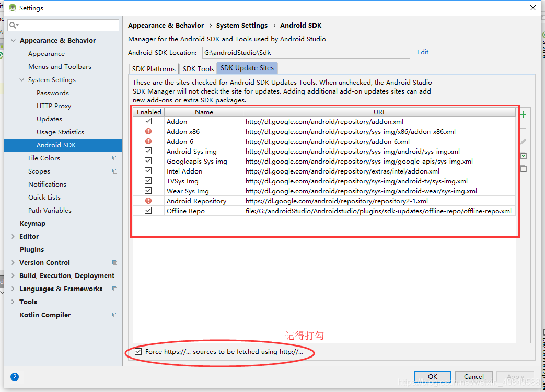
Task: Open Appearance settings page
Action: (47, 54)
